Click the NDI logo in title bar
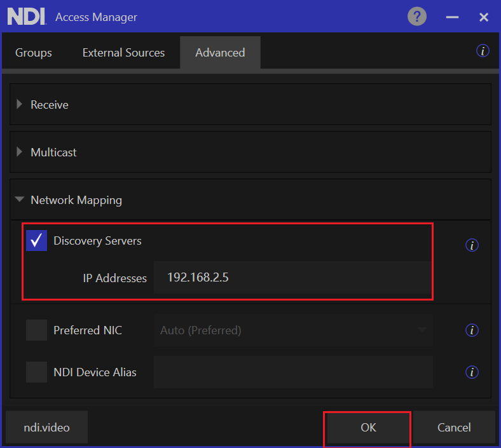The width and height of the screenshot is (501, 448). (x=26, y=17)
